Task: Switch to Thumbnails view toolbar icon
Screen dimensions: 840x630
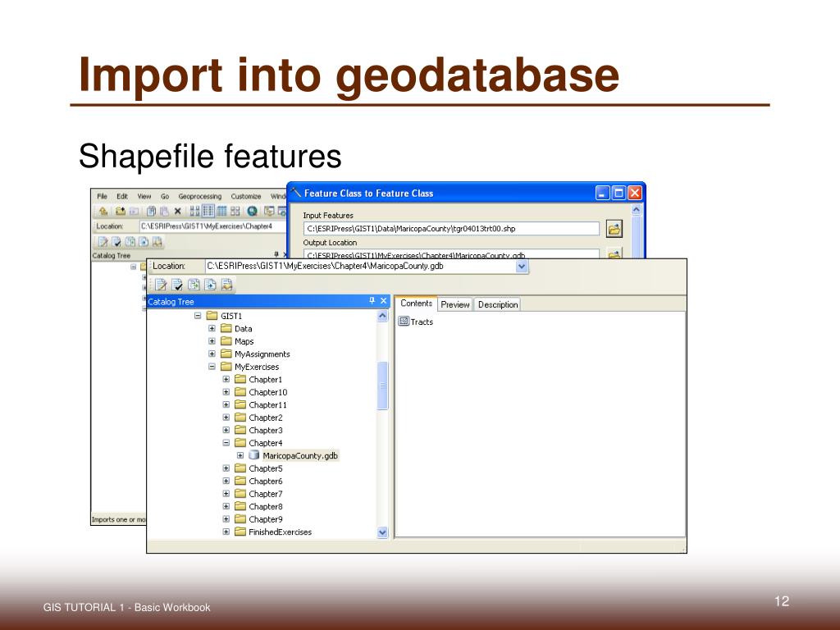Action: coord(235,211)
